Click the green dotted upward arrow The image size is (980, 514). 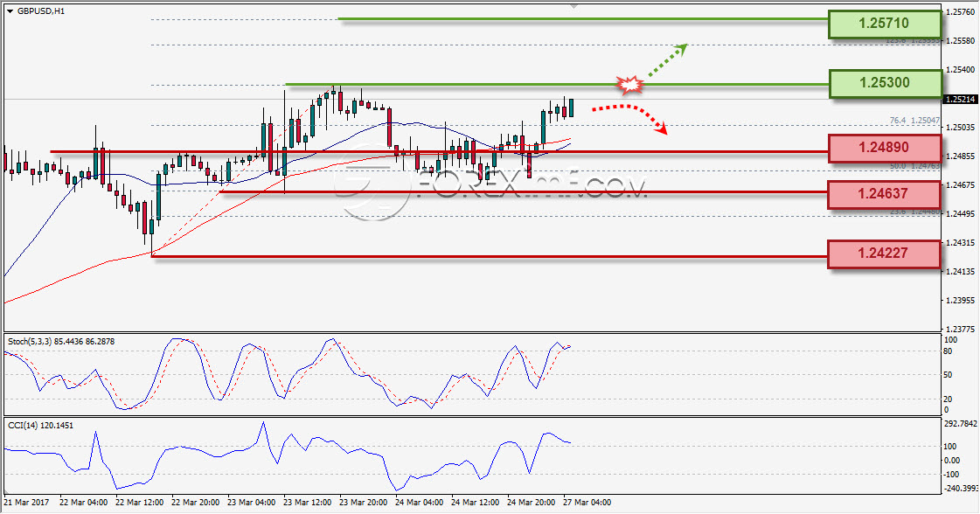[x=667, y=61]
